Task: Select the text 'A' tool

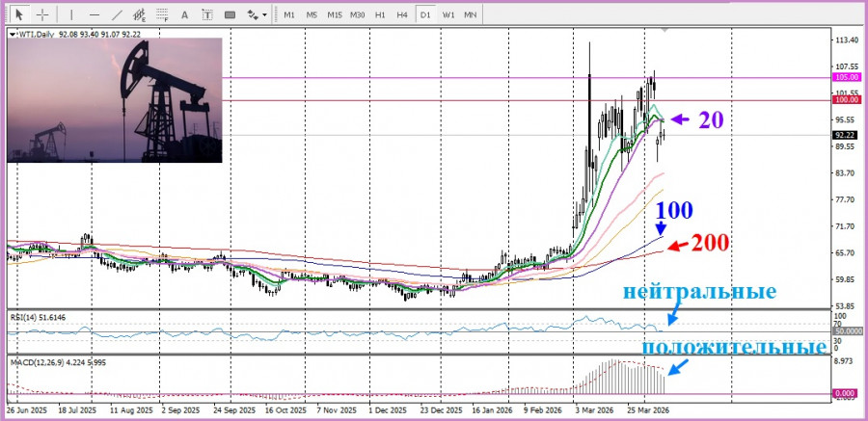Action: click(186, 14)
